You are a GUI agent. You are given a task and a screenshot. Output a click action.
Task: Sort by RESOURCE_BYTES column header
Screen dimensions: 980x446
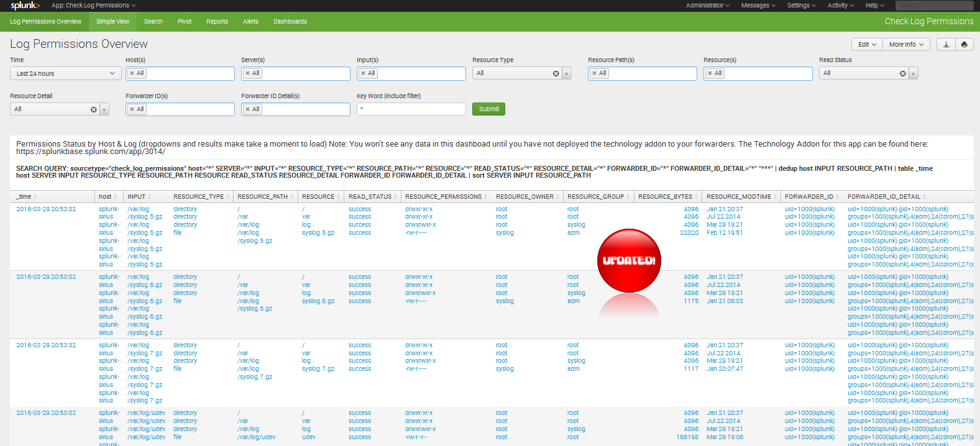pos(668,197)
